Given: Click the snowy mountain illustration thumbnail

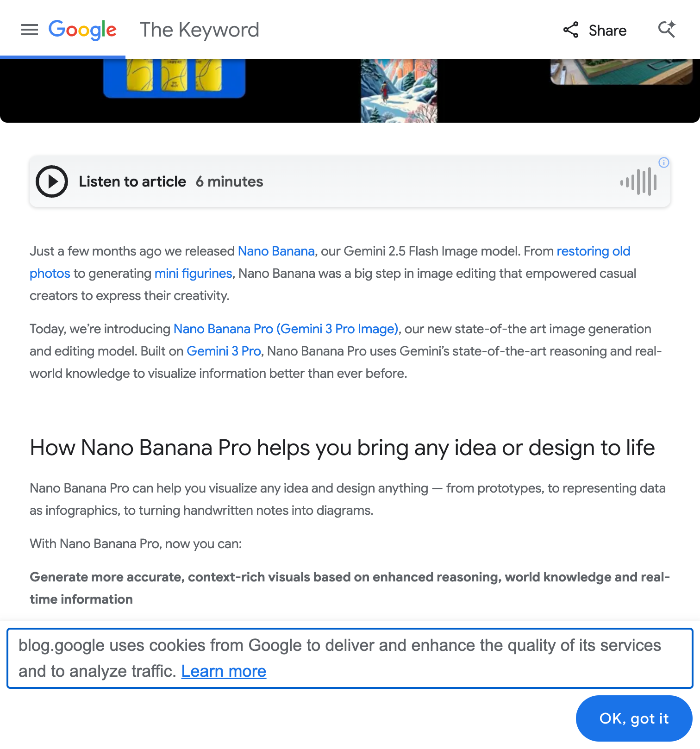Looking at the screenshot, I should (x=399, y=91).
